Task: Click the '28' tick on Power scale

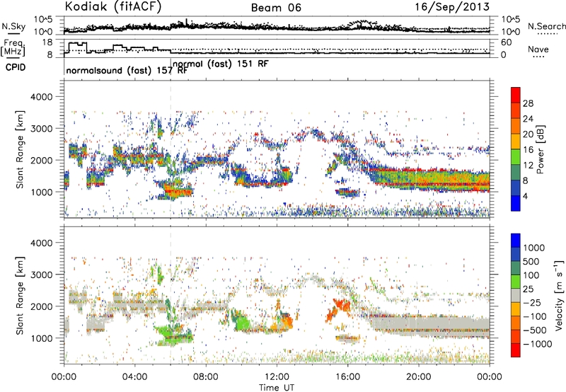Action: tap(528, 103)
